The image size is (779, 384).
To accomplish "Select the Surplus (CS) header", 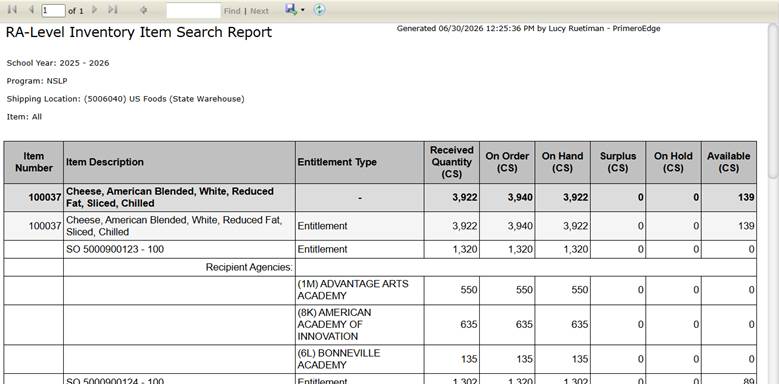I will coord(618,162).
